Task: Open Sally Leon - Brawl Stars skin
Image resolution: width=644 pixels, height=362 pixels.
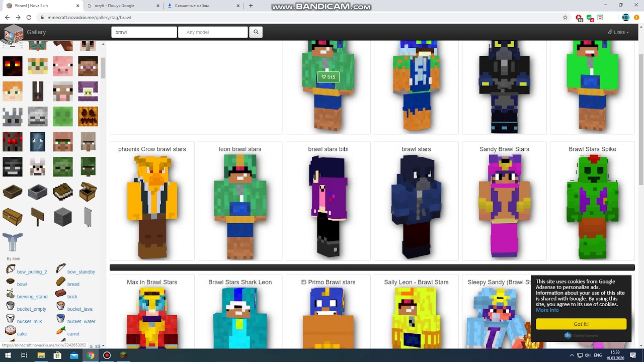Action: [416, 312]
